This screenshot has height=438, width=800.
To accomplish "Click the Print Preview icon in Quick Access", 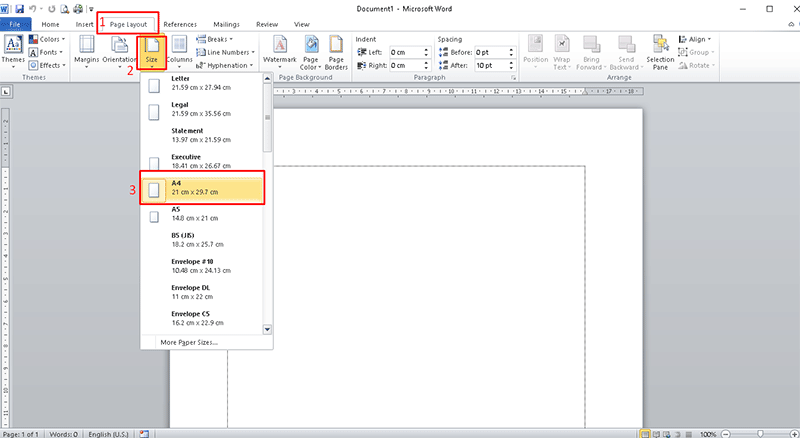I will click(65, 9).
